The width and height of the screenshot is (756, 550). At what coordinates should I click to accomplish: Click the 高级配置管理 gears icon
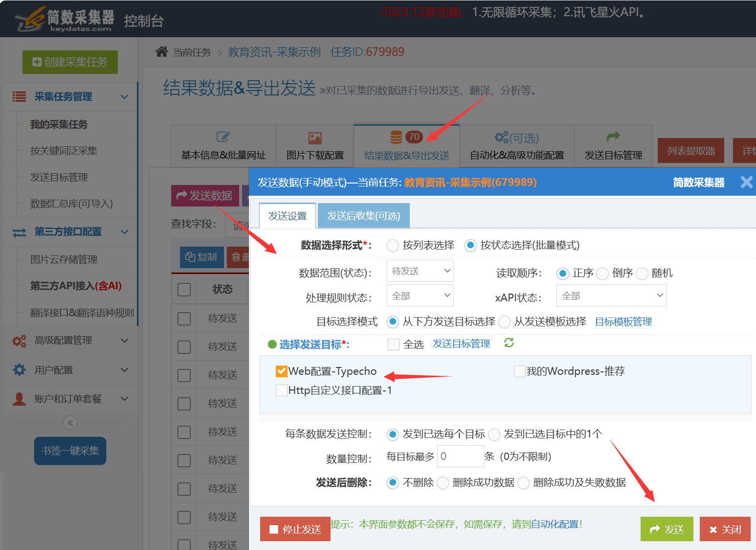[x=19, y=341]
